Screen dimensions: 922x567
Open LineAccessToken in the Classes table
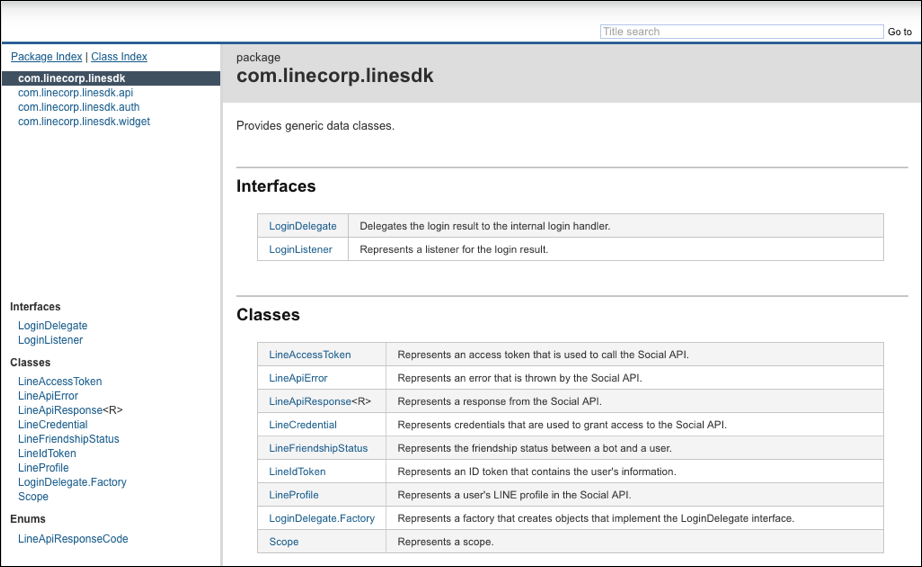310,355
